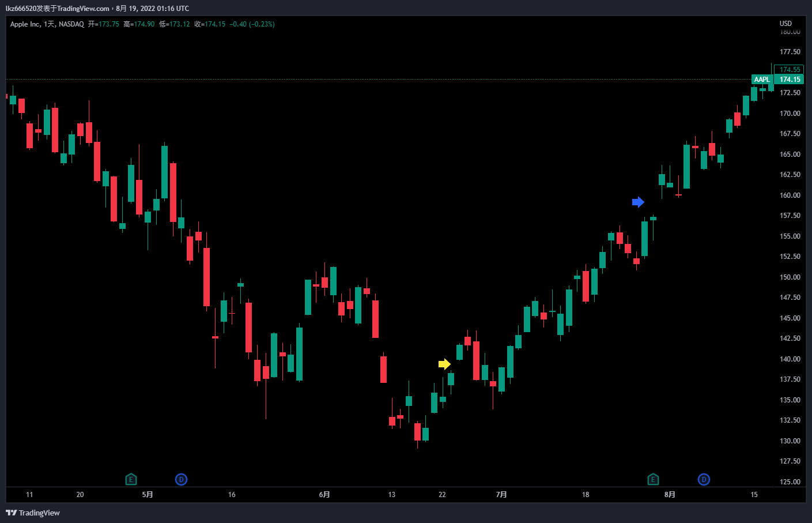Click the 16 date axis label

232,495
